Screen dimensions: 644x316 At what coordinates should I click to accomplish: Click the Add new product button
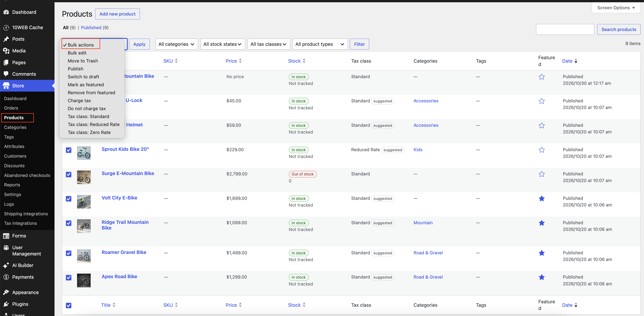pyautogui.click(x=118, y=14)
